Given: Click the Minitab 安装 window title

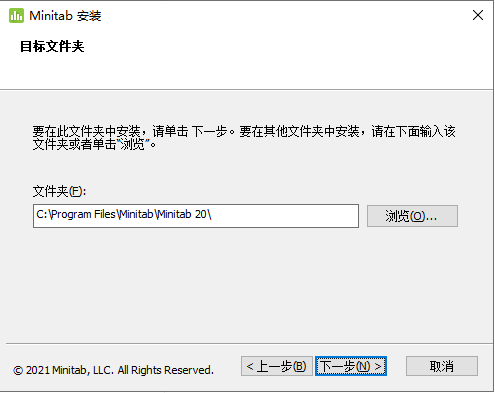Looking at the screenshot, I should 65,16.
